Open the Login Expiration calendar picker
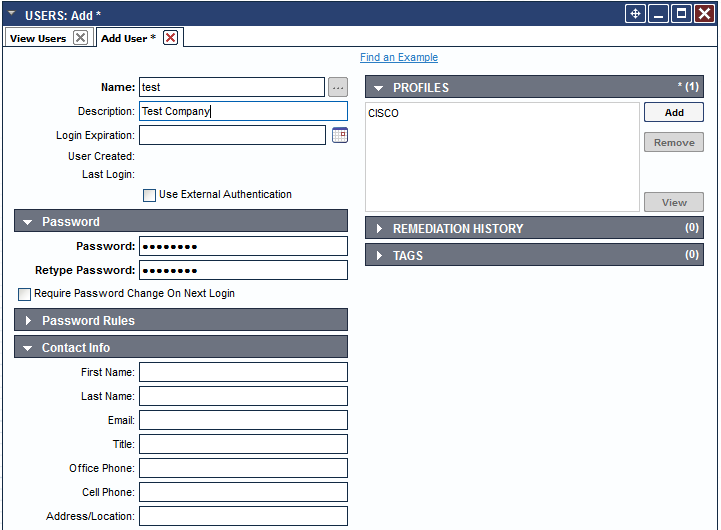The width and height of the screenshot is (721, 530). tap(339, 135)
